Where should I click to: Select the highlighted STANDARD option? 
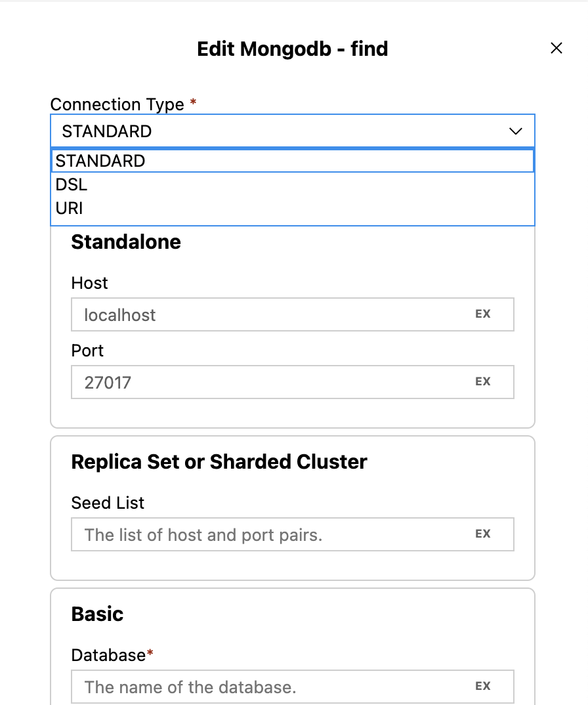click(x=100, y=160)
